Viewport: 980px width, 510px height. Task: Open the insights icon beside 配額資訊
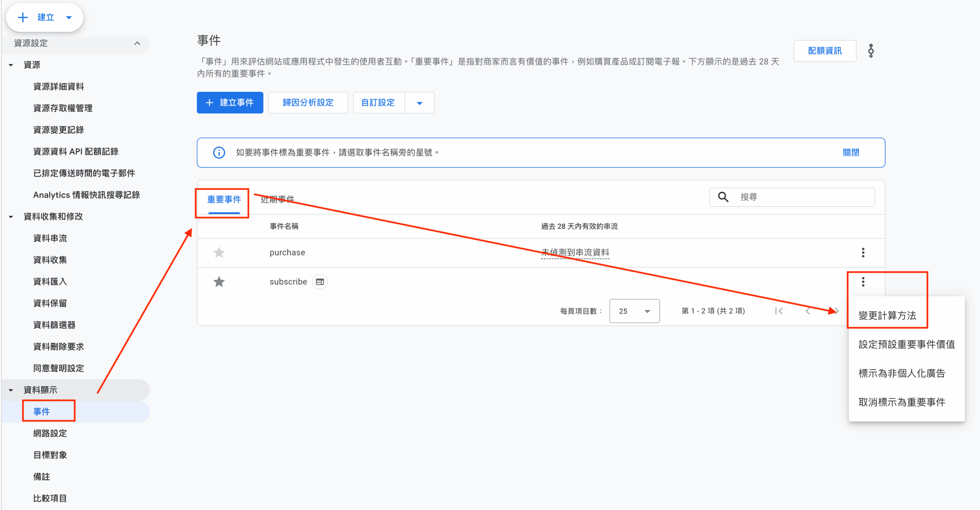point(871,51)
